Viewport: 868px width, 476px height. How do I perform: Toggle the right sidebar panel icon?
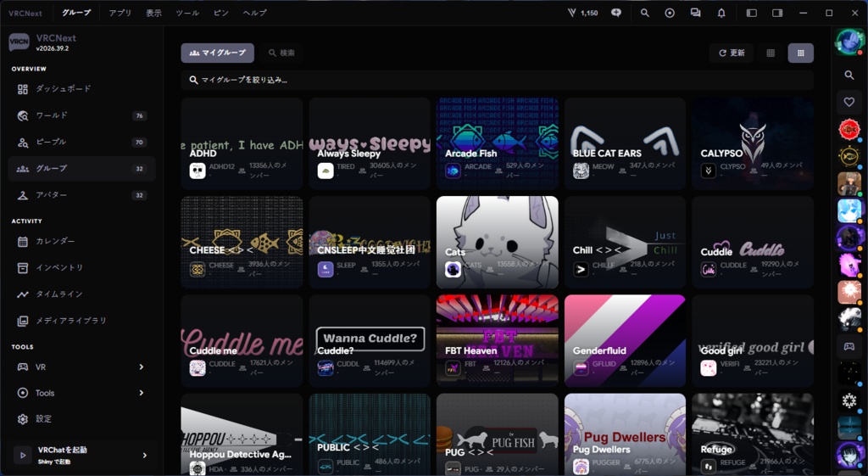[777, 13]
